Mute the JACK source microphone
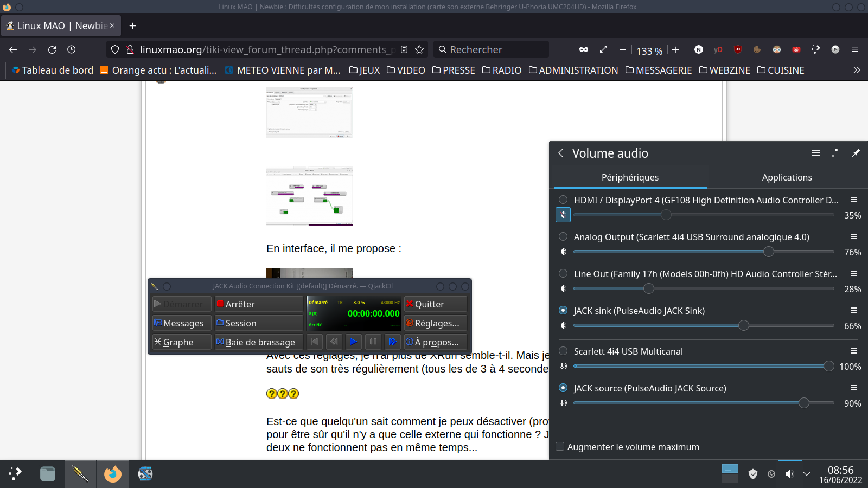 click(x=563, y=403)
